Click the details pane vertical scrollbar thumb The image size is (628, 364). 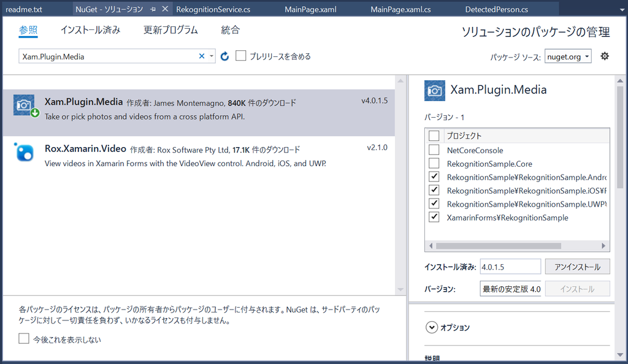click(x=620, y=138)
